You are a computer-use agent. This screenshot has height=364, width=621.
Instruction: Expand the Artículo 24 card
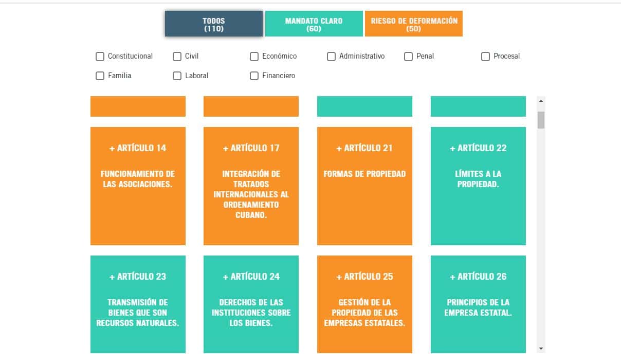(251, 304)
